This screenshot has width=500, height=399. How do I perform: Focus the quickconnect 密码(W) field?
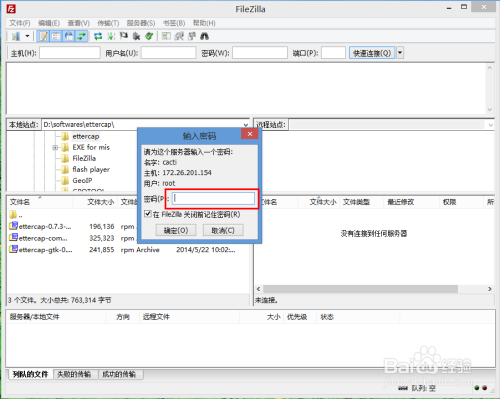tap(260, 53)
